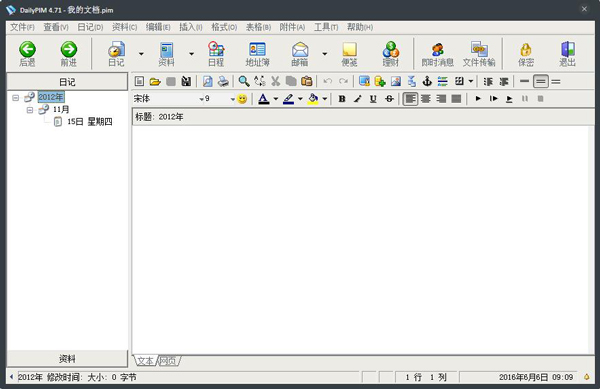Click the 日记 panel header button

[67, 82]
